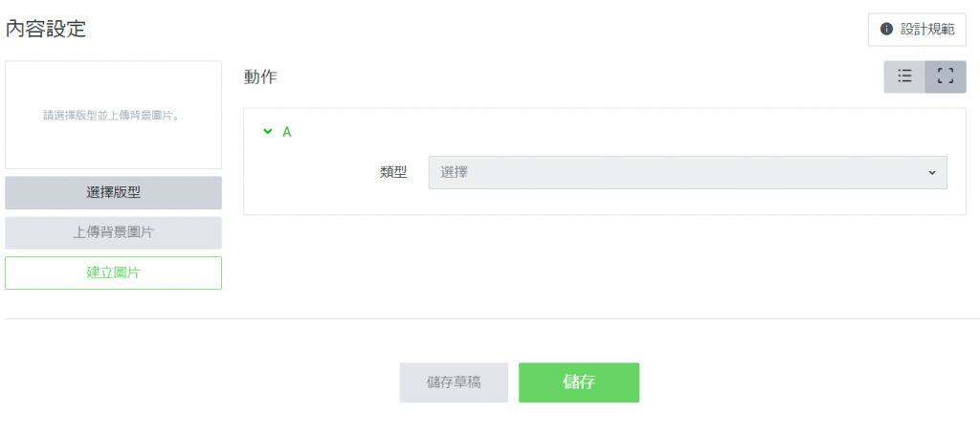Switch to frame view icon in 動作 section

click(946, 76)
